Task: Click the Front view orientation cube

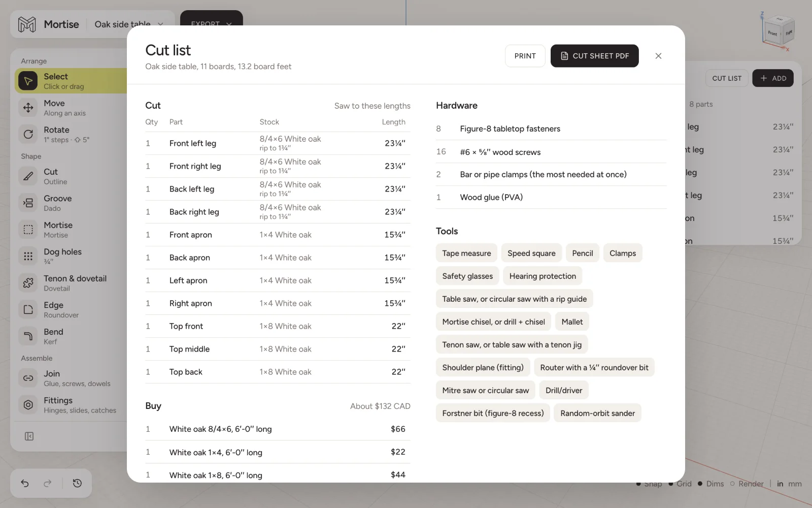Action: click(x=772, y=33)
